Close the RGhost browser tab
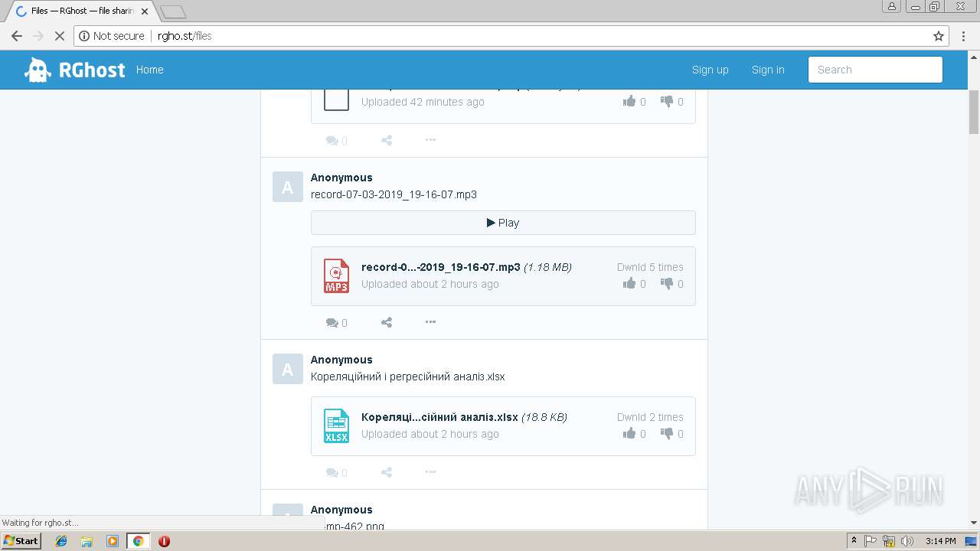The width and height of the screenshot is (980, 551). (145, 11)
